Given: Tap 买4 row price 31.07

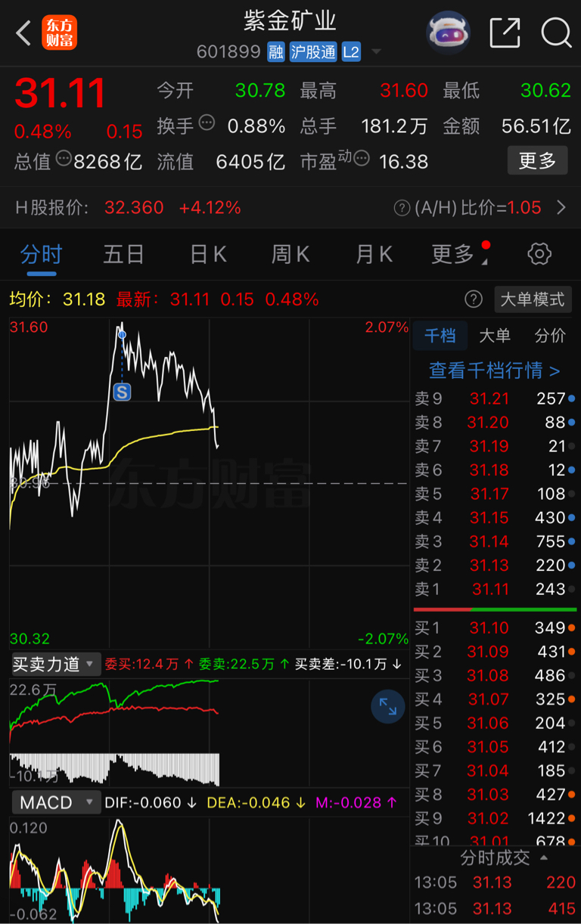Looking at the screenshot, I should pos(489,699).
